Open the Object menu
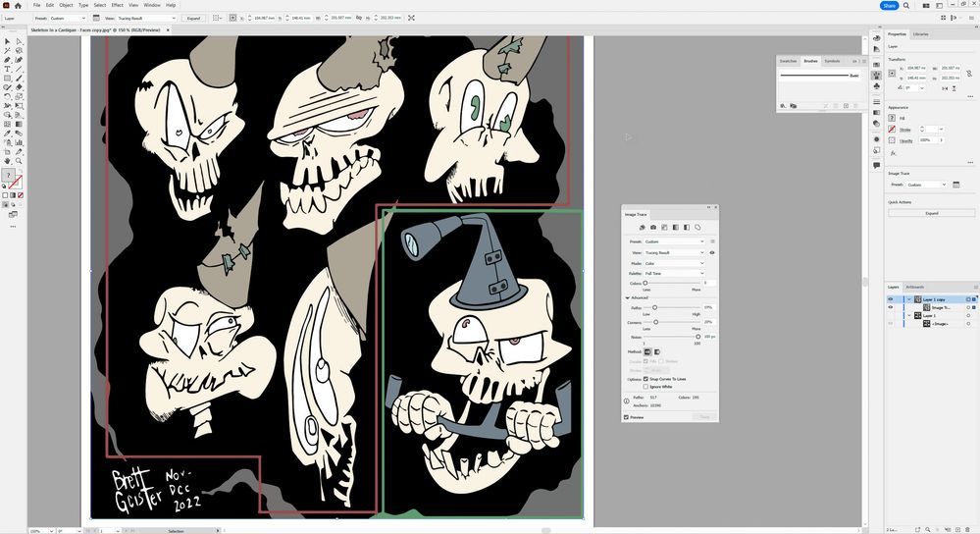The height and width of the screenshot is (534, 980). (x=66, y=5)
